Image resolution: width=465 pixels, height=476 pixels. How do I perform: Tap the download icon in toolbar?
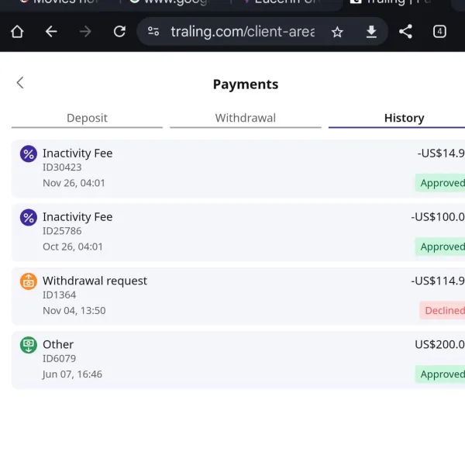pyautogui.click(x=371, y=32)
